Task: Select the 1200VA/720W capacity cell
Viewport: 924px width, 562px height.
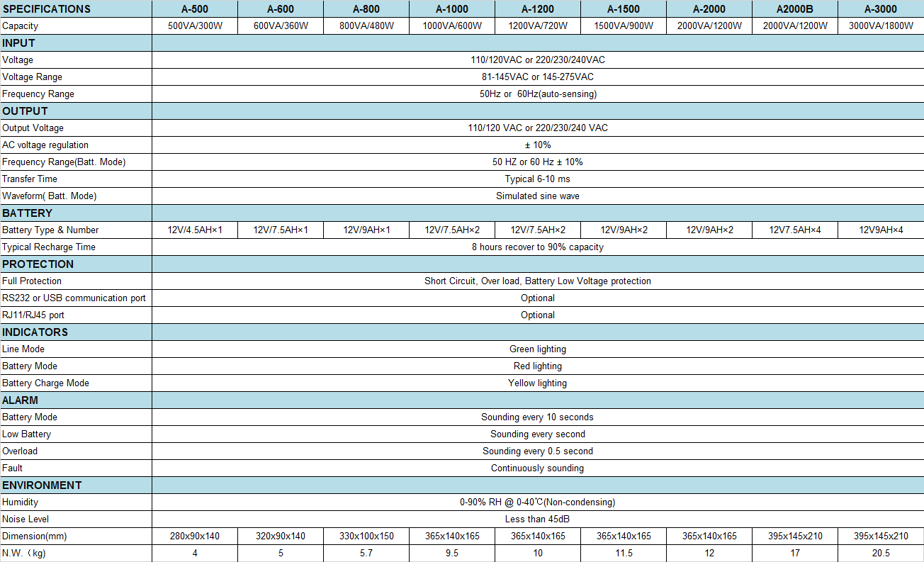Action: pyautogui.click(x=538, y=26)
